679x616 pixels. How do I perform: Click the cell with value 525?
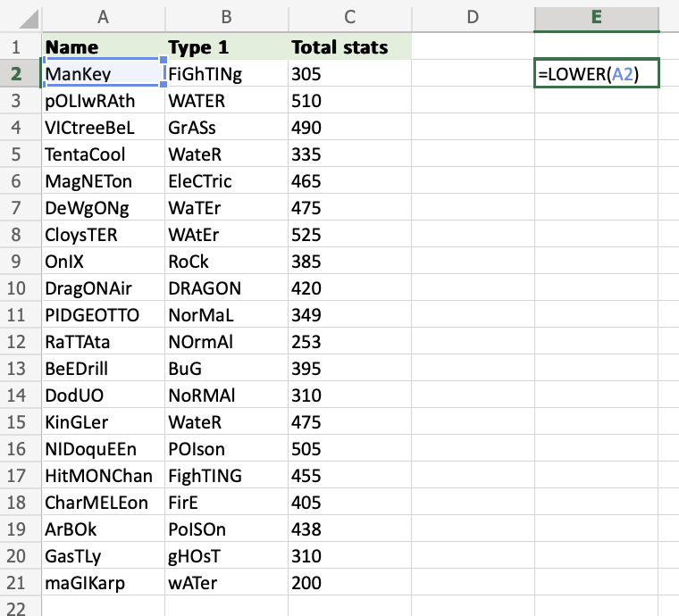(x=349, y=235)
